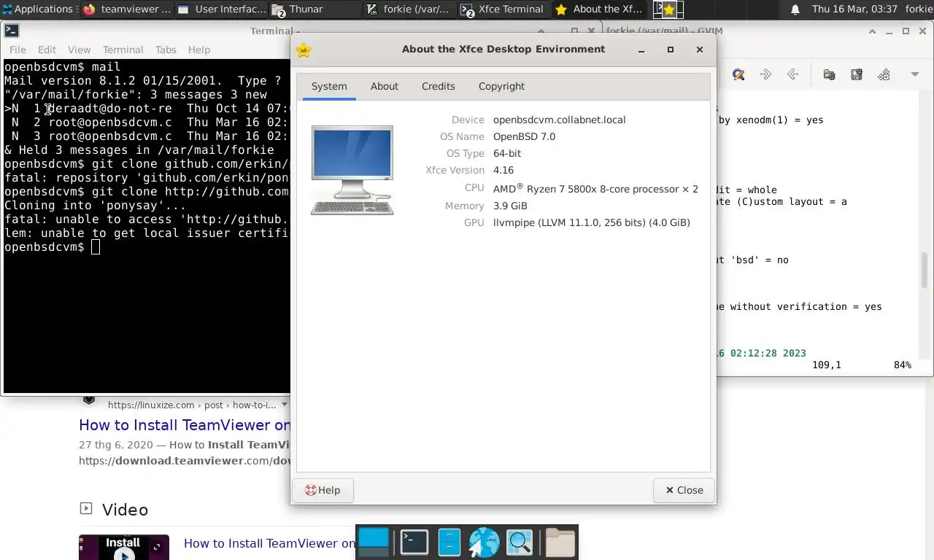
Task: Open Terminal's Terminal menu
Action: pyautogui.click(x=123, y=50)
